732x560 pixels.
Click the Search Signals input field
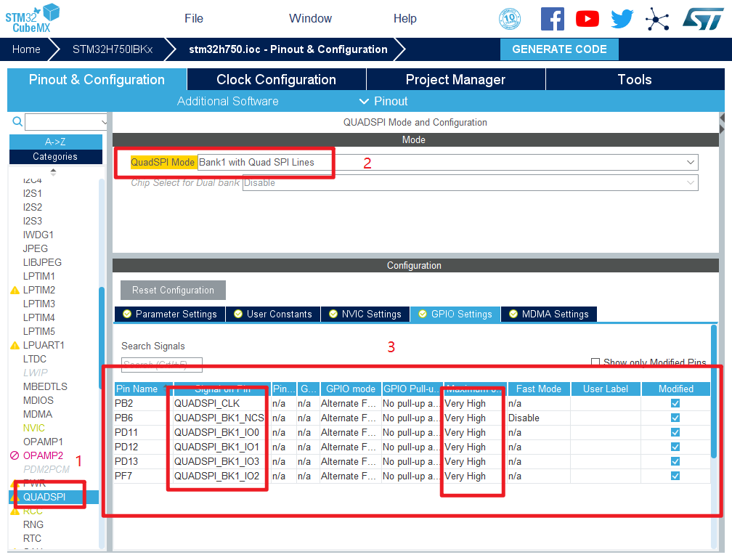pos(161,365)
